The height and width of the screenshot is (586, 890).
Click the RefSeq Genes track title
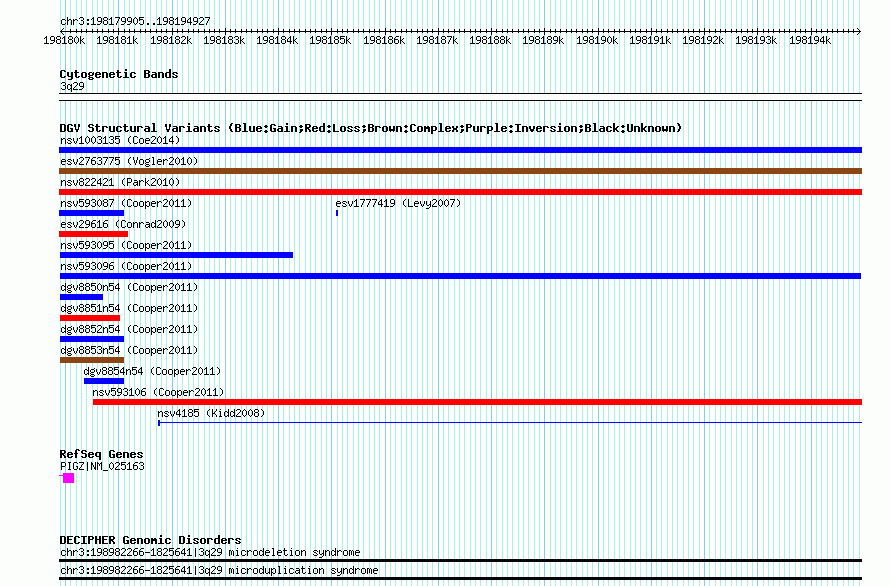pos(101,454)
